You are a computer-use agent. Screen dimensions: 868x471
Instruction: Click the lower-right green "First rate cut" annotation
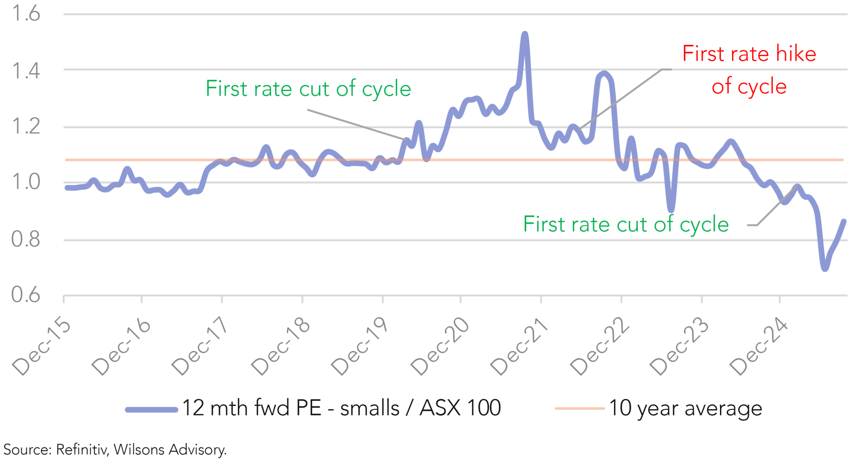coord(625,225)
